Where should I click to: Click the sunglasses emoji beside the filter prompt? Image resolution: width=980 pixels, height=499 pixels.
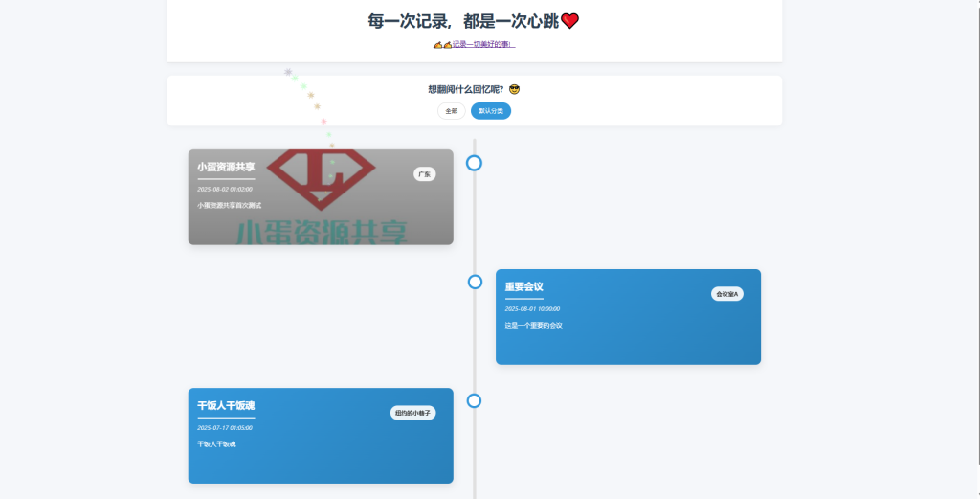pyautogui.click(x=514, y=89)
